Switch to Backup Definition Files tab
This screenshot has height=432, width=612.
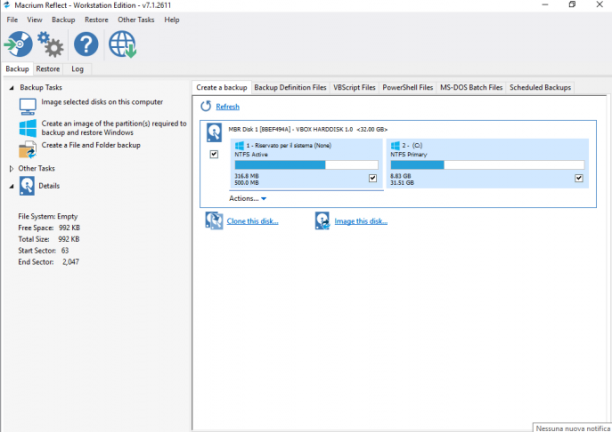click(x=290, y=87)
